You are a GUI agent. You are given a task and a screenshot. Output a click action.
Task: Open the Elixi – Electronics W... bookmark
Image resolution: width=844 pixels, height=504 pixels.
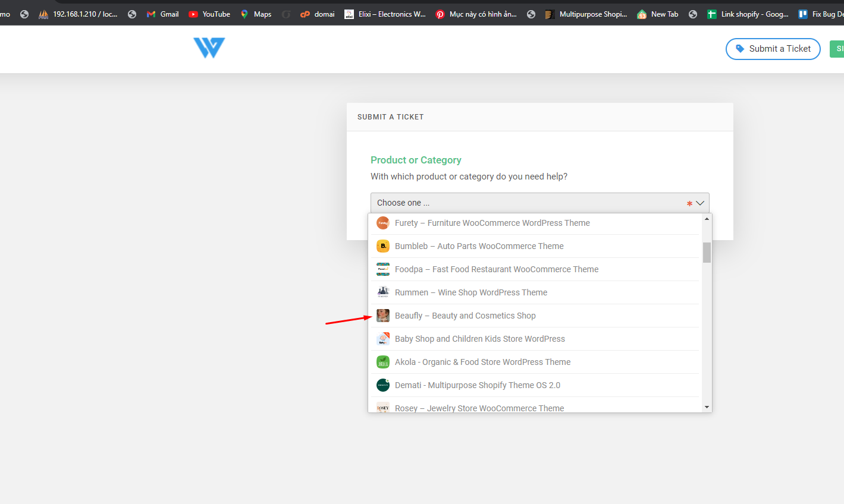pyautogui.click(x=385, y=14)
